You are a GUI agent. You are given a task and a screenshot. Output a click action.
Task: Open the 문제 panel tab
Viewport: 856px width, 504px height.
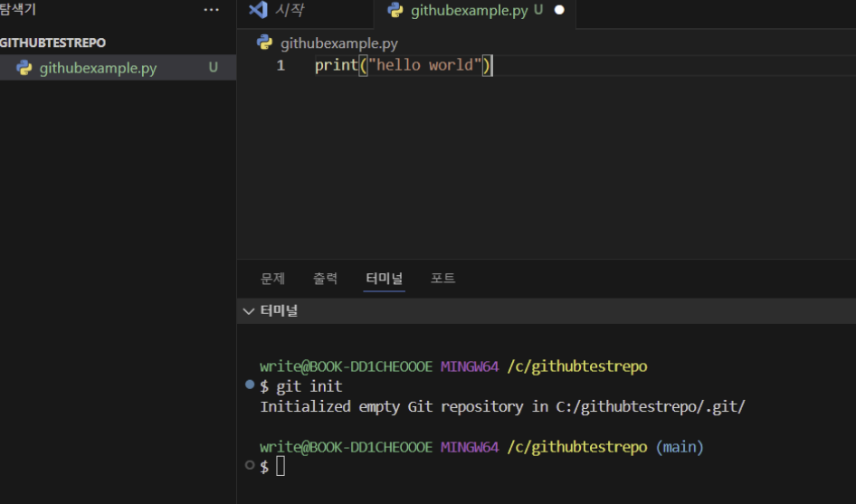point(273,279)
